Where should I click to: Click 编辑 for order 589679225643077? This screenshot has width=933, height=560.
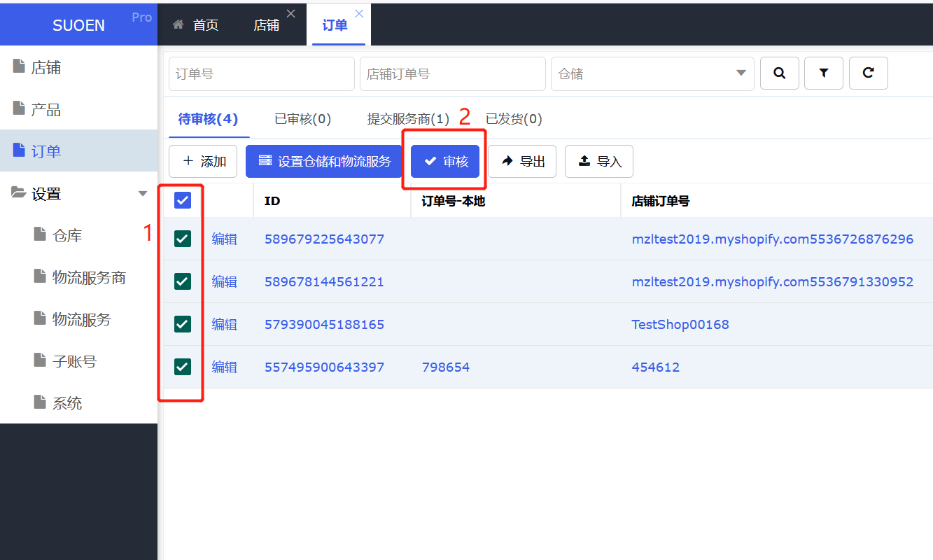pos(225,239)
